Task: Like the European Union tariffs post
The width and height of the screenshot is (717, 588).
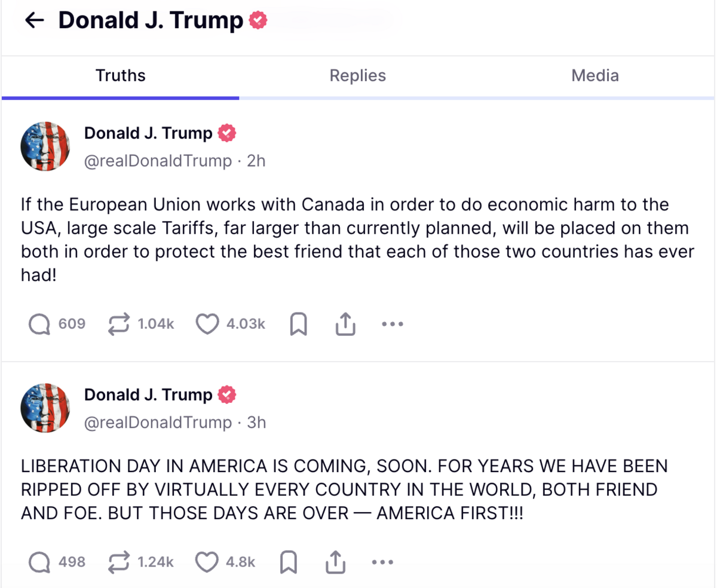Action: coord(207,324)
